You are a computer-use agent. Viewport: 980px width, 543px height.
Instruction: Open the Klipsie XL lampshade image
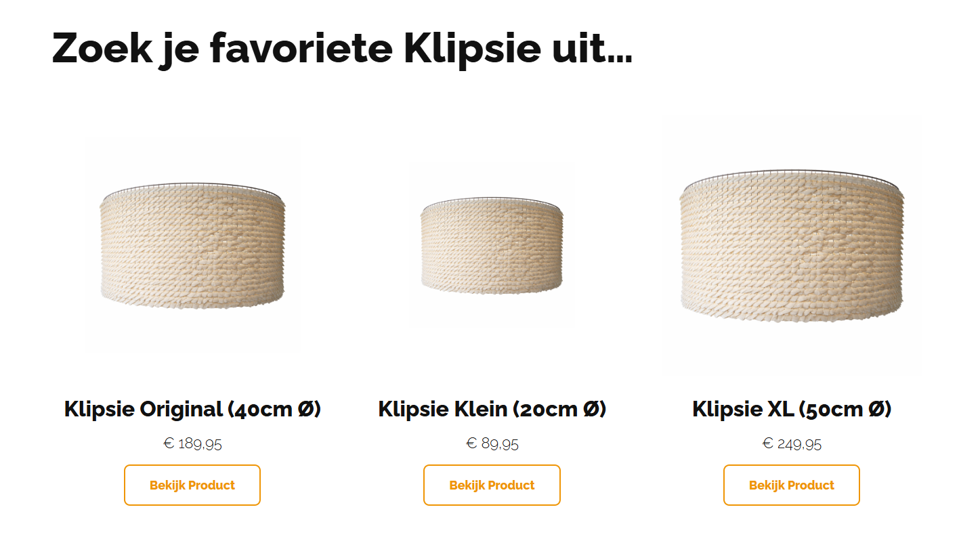tap(791, 245)
